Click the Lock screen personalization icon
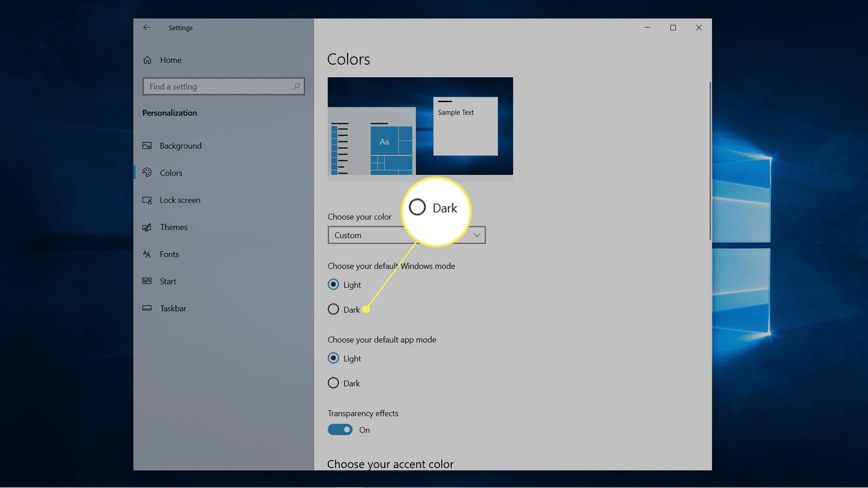Viewport: 868px width, 488px height. [x=147, y=200]
